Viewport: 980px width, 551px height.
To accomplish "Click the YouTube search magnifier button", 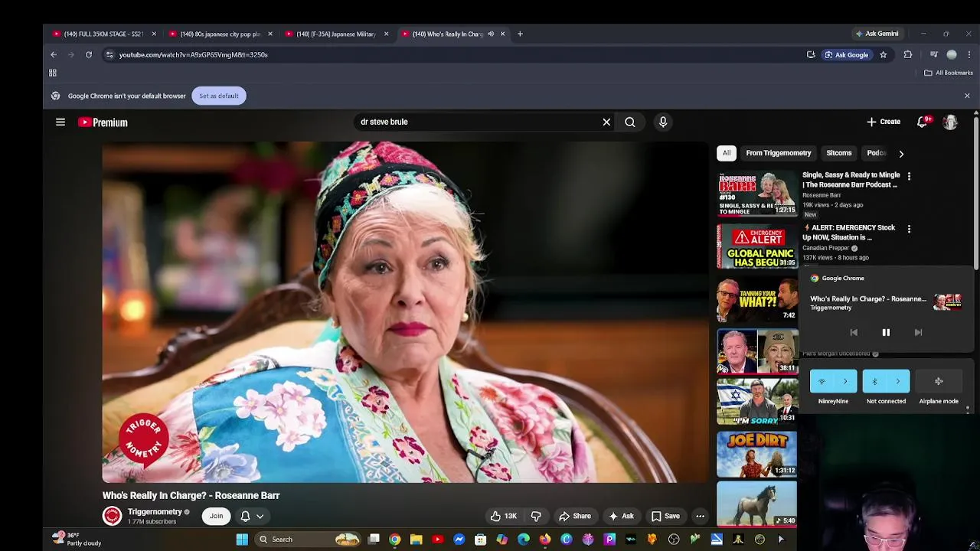I will coord(630,122).
